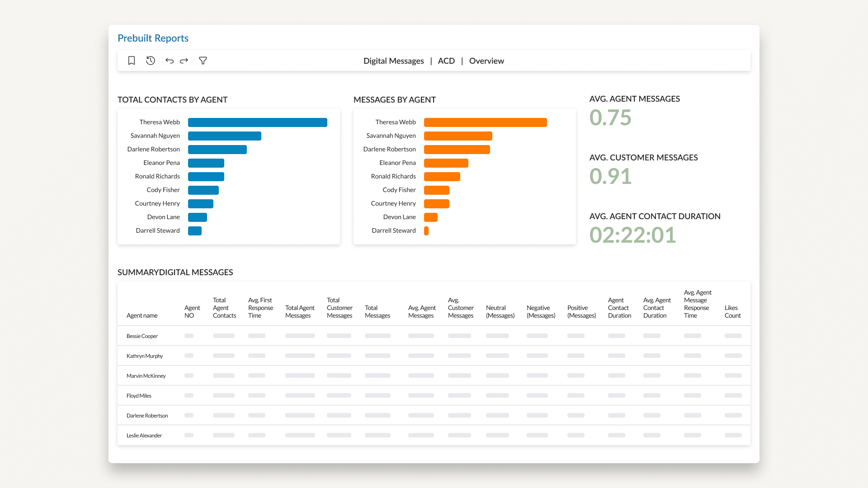Click the Prebuilt Reports title link
Viewport: 868px width, 488px height.
pyautogui.click(x=153, y=38)
